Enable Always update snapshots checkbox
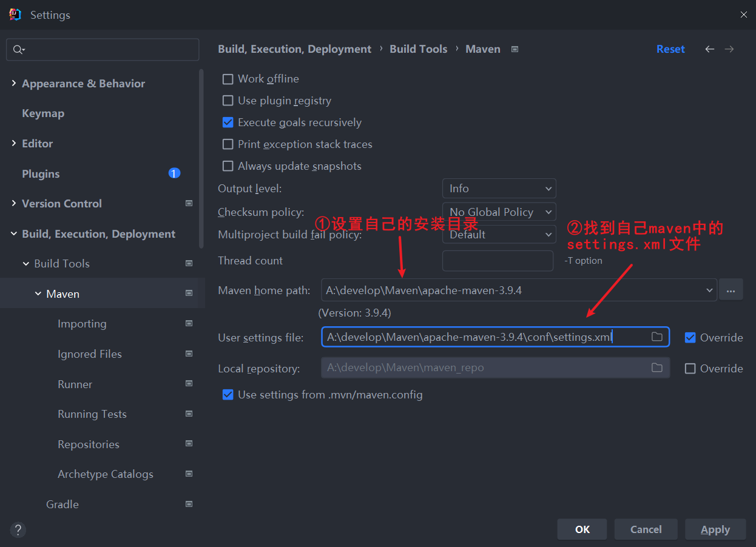This screenshot has height=547, width=756. pyautogui.click(x=228, y=166)
